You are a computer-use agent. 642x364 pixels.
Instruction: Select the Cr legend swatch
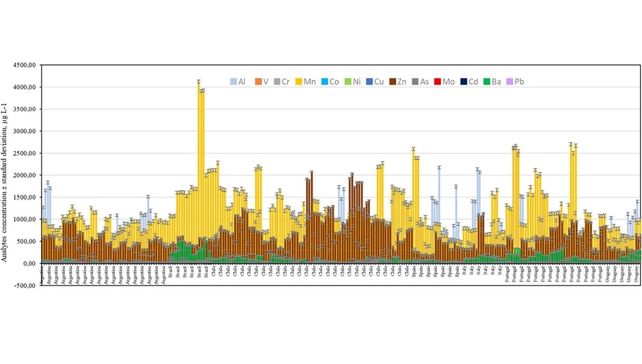(277, 82)
